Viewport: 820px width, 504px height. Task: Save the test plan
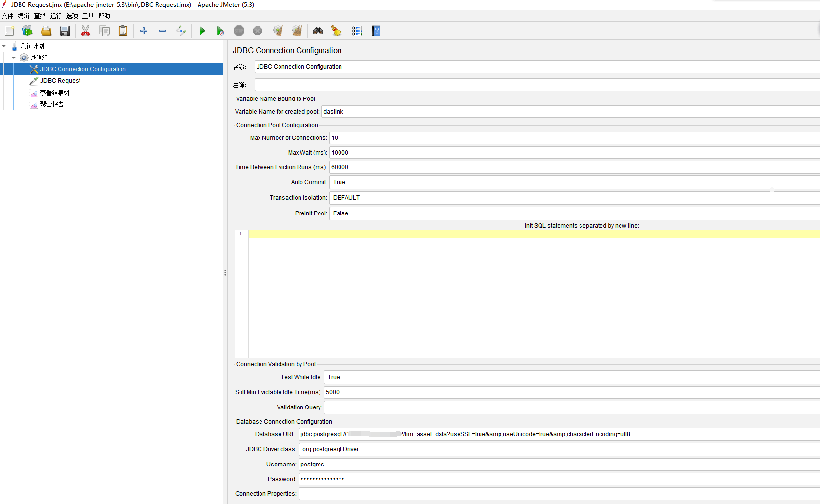click(64, 31)
